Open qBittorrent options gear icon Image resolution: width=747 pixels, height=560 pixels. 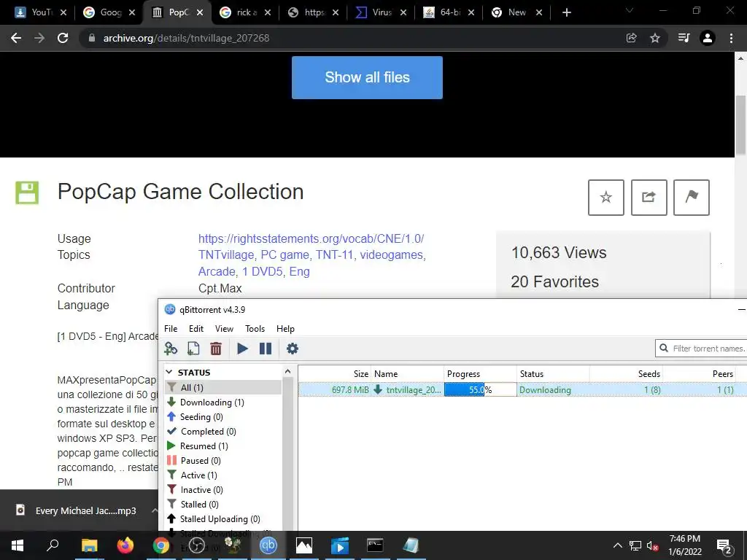point(292,349)
